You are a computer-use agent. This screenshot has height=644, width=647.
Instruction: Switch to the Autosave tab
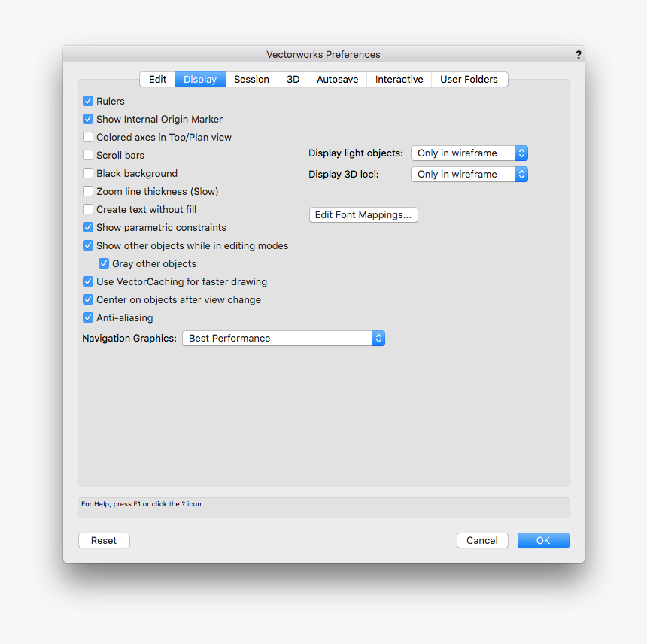[337, 79]
